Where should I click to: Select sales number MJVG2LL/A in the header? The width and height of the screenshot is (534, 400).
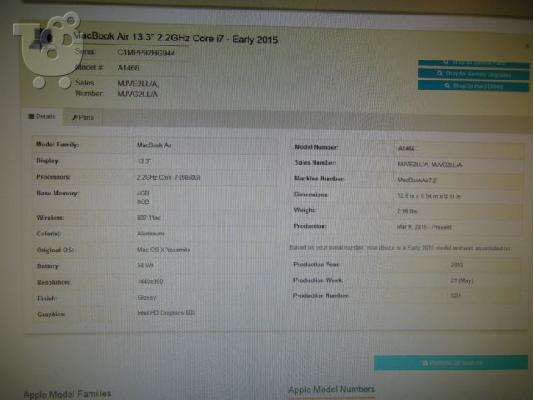(x=138, y=94)
